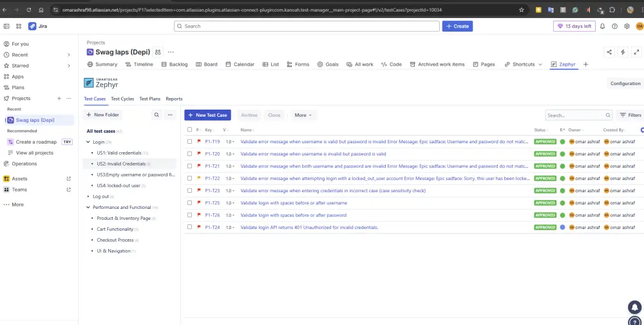Viewport: 644px width, 325px height.
Task: Check the box for test case P1-T24
Action: click(189, 227)
